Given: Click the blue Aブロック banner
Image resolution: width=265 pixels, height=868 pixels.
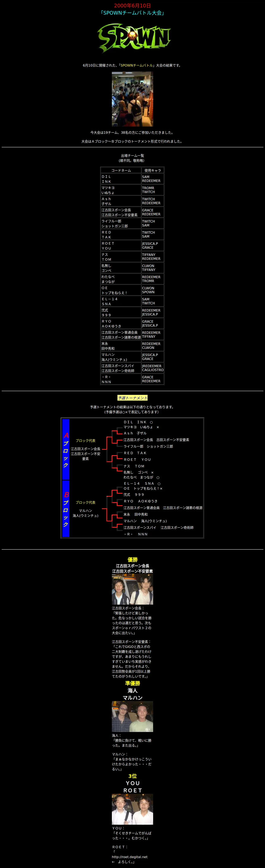Looking at the screenshot, I should click(66, 449).
